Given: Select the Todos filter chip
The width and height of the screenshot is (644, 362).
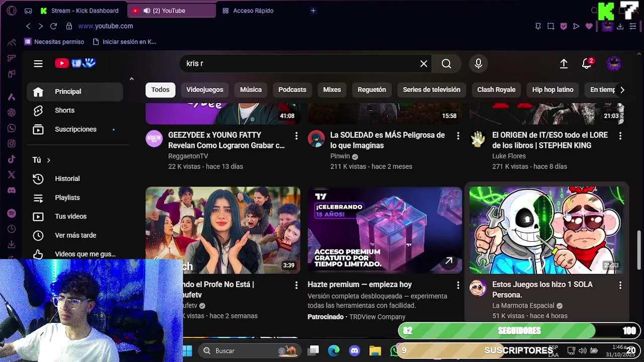Looking at the screenshot, I should pyautogui.click(x=160, y=89).
